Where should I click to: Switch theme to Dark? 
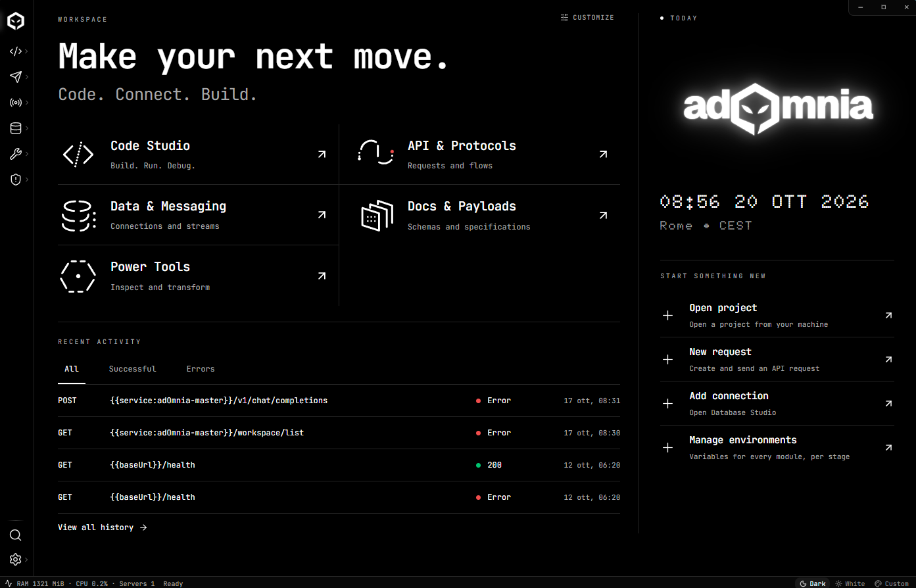point(813,583)
